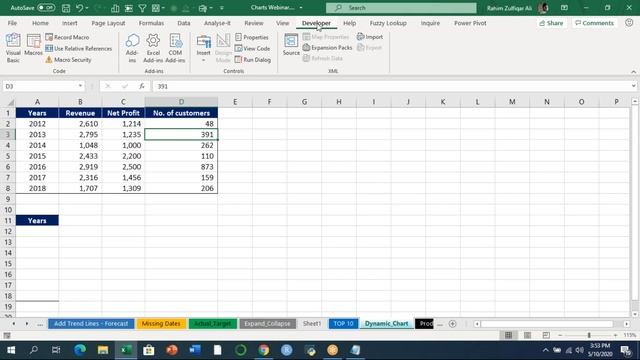Image resolution: width=640 pixels, height=360 pixels.
Task: Select column D header
Action: pos(181,102)
